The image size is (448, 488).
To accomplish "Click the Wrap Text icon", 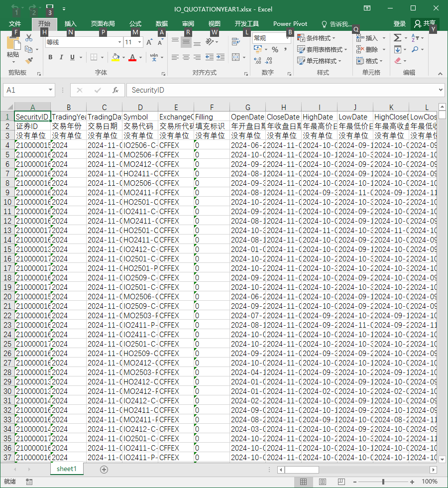I will click(x=236, y=41).
